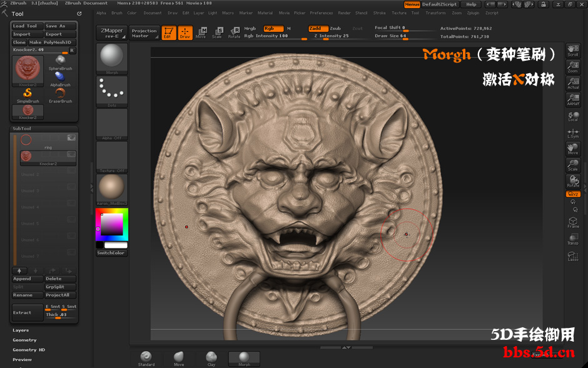Open the Dots stroke picker
Screen dimensions: 588x368
pyautogui.click(x=112, y=91)
